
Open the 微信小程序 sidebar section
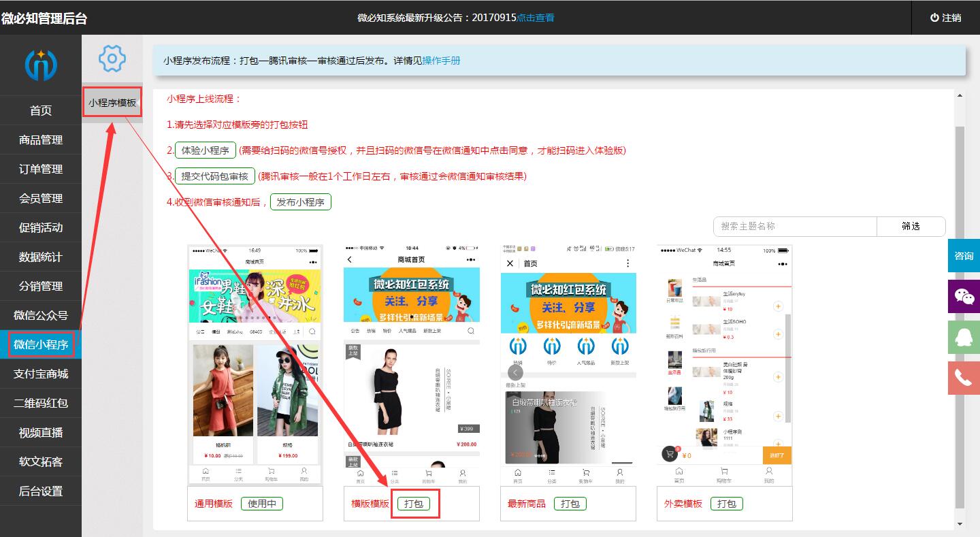[x=41, y=344]
